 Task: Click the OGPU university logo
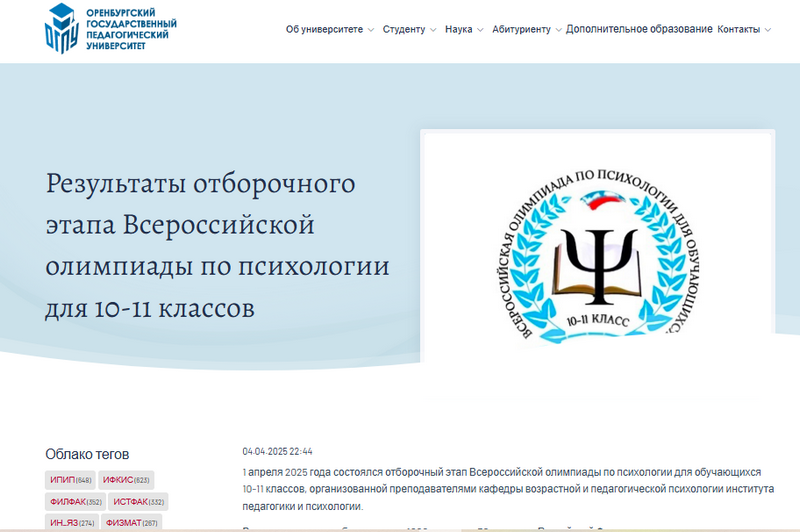61,29
